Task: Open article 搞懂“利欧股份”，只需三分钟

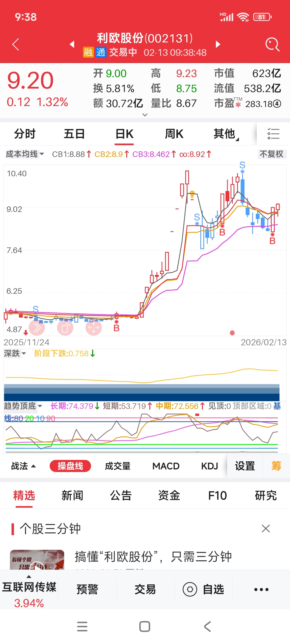Action: click(153, 557)
